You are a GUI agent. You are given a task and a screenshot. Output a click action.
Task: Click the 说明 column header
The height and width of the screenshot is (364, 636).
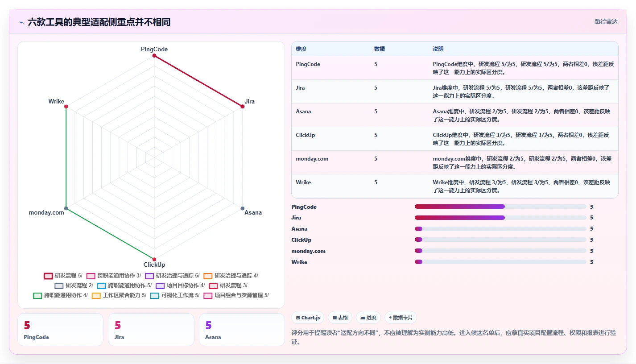point(438,49)
